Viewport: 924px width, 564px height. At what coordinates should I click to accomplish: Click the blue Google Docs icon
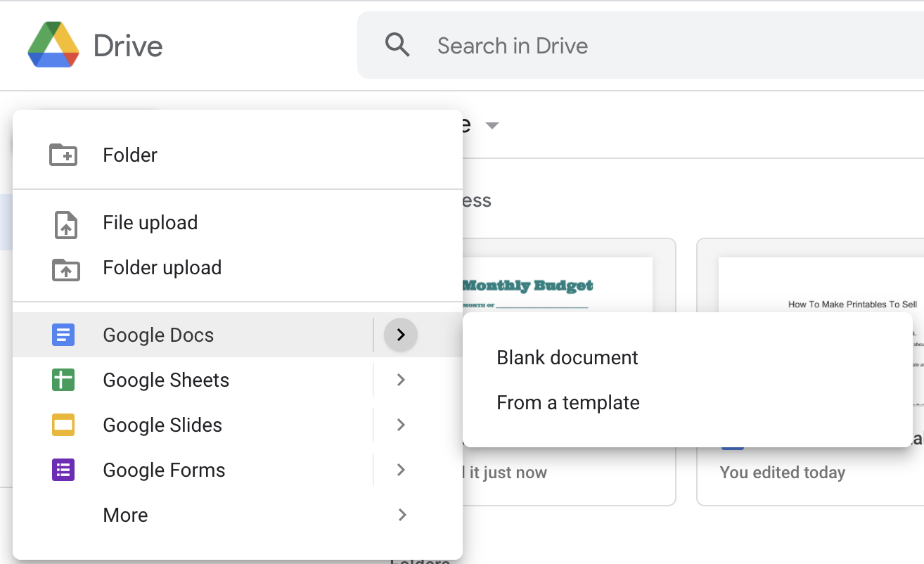[63, 335]
